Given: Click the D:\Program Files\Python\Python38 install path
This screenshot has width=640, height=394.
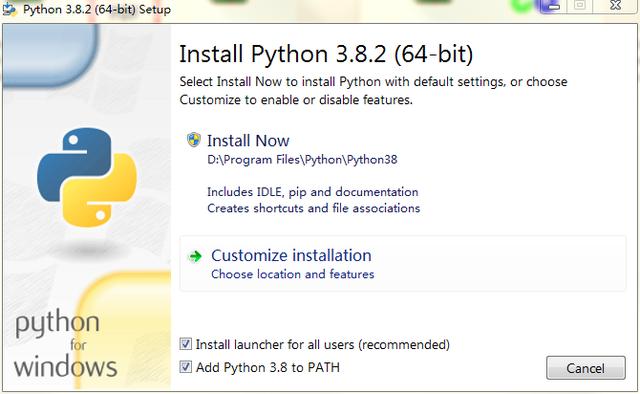Looking at the screenshot, I should (302, 159).
